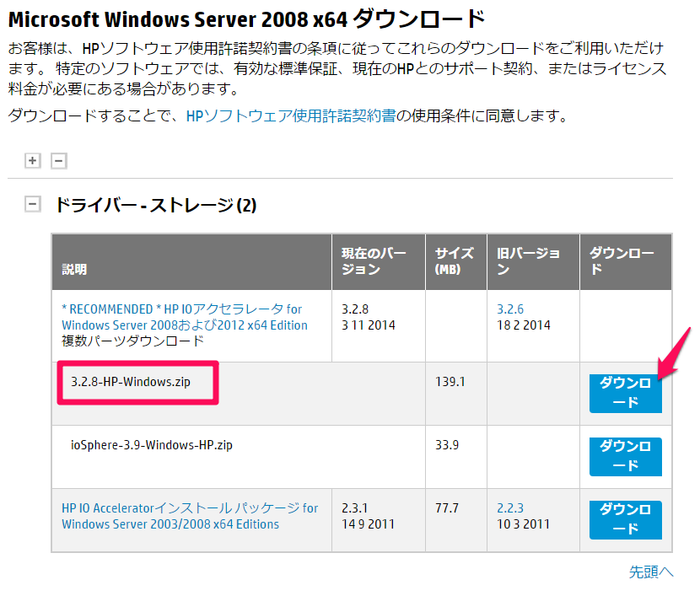Click the 139.1 size value
Viewport: 700px width, 596px height.
(x=450, y=382)
